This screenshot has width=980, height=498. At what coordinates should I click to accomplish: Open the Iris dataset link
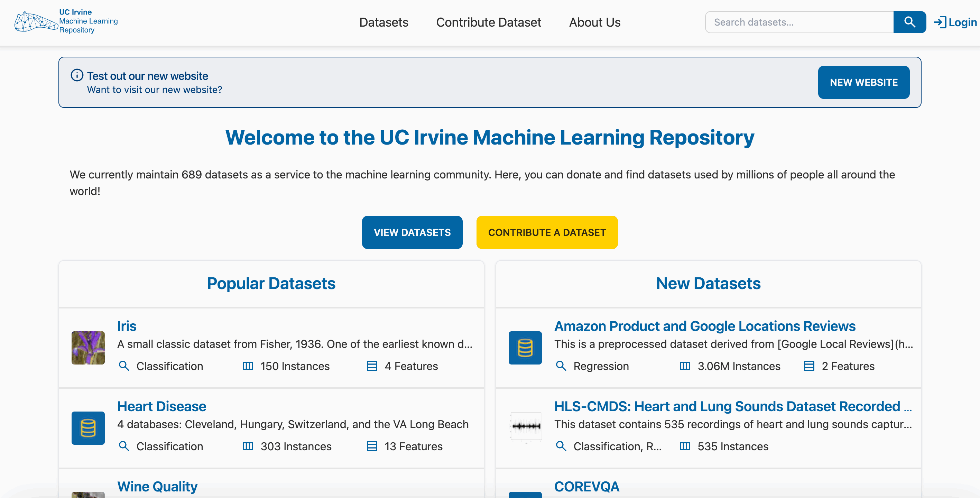(127, 326)
